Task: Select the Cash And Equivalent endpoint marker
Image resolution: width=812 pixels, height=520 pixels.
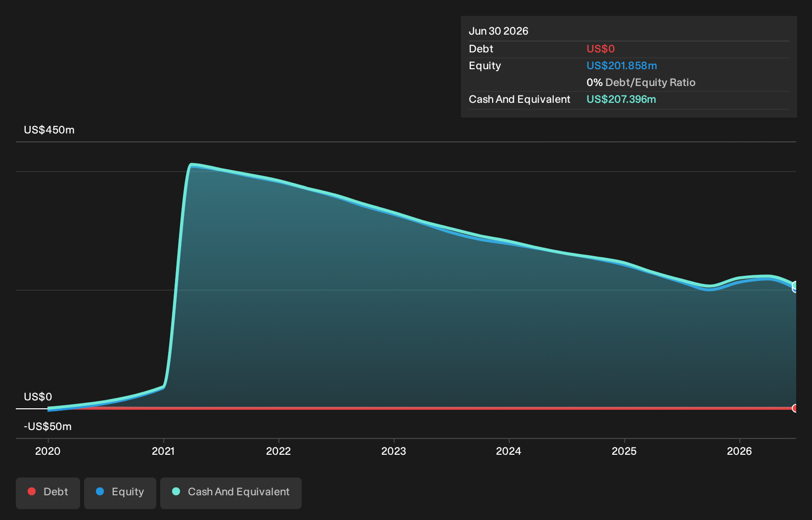Action: tap(795, 285)
